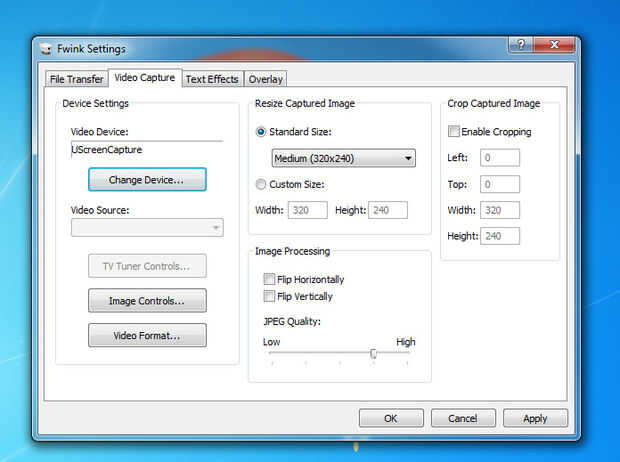Close the Fwink Settings dialog
Screen dimensions: 620x462
pos(554,45)
